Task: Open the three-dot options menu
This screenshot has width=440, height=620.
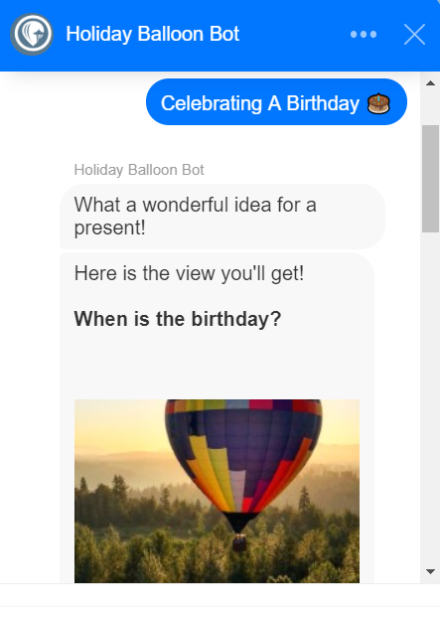Action: click(363, 34)
